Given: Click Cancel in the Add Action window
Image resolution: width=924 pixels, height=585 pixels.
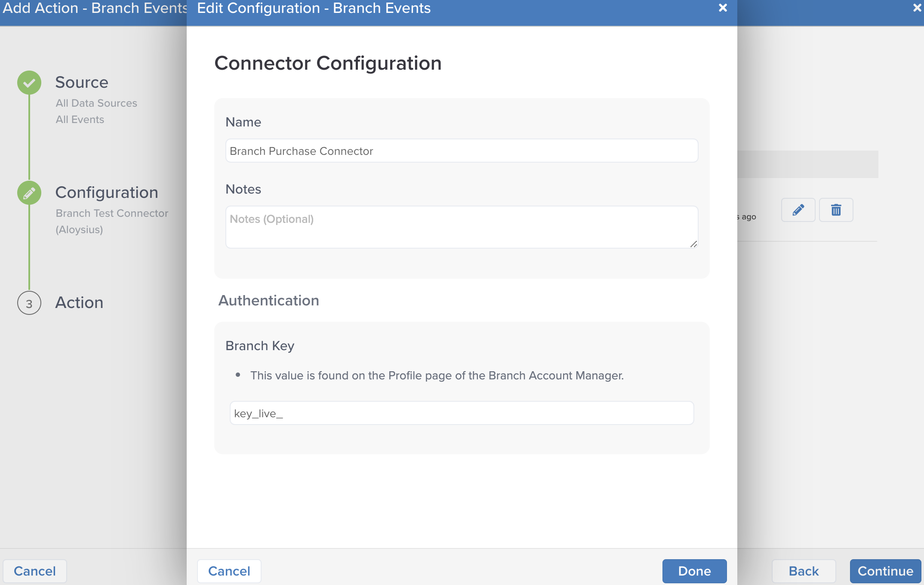Looking at the screenshot, I should [x=35, y=571].
